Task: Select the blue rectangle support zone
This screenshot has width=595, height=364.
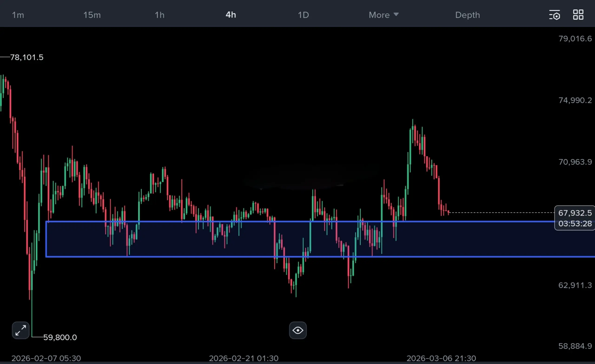Action: [x=483, y=239]
